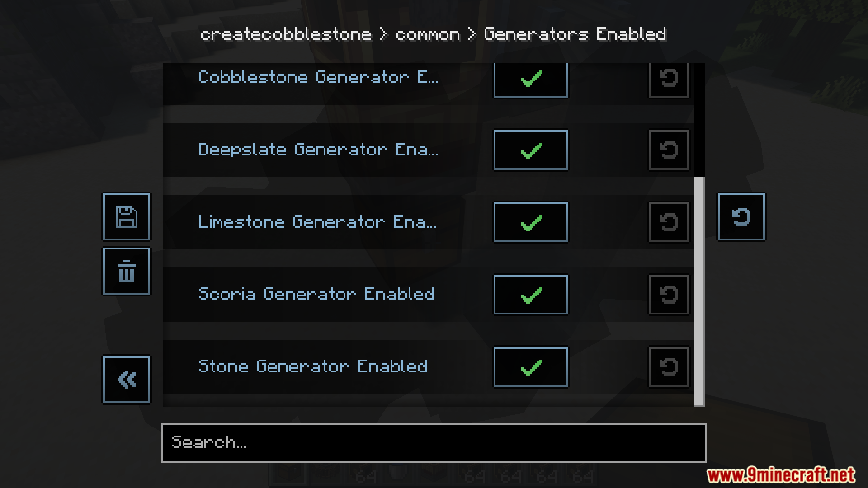Viewport: 868px width, 488px height.
Task: Disable the Scoria Generator toggle
Action: [x=531, y=295]
